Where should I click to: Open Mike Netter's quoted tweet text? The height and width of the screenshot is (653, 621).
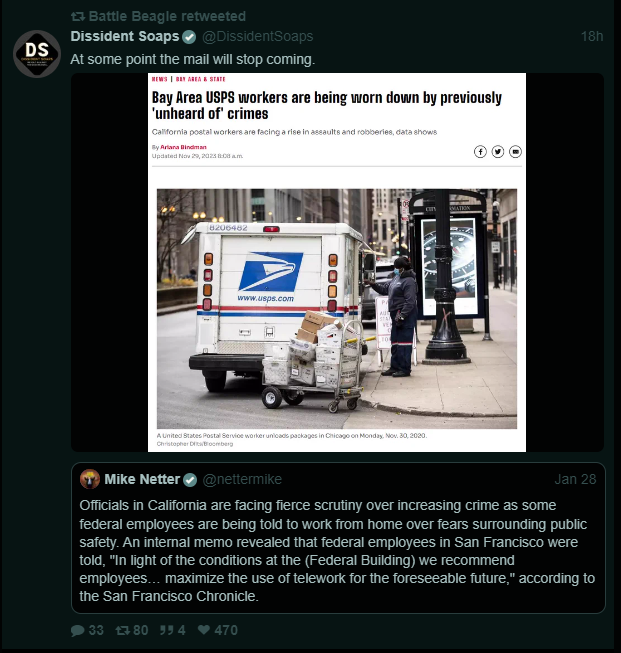337,551
